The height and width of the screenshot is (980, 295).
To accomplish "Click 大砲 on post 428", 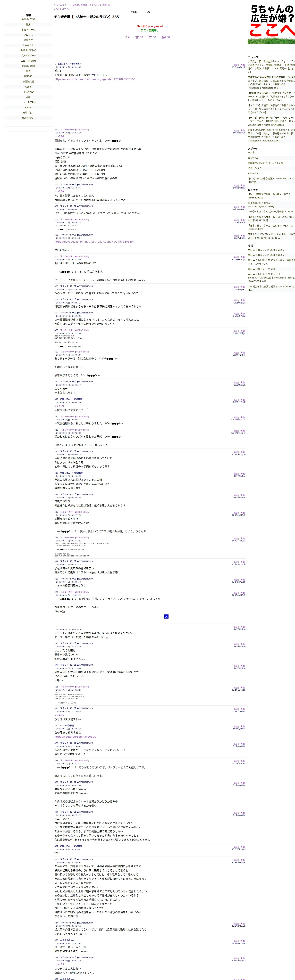I will click(243, 744).
